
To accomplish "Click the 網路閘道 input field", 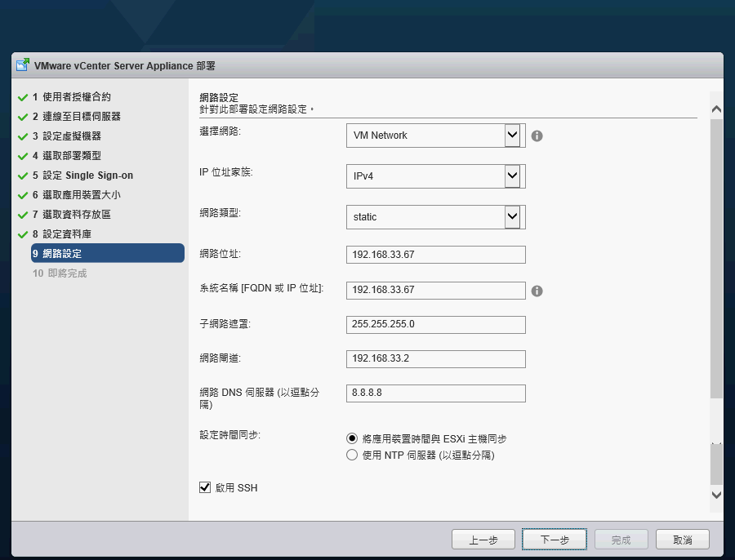I will pyautogui.click(x=435, y=358).
